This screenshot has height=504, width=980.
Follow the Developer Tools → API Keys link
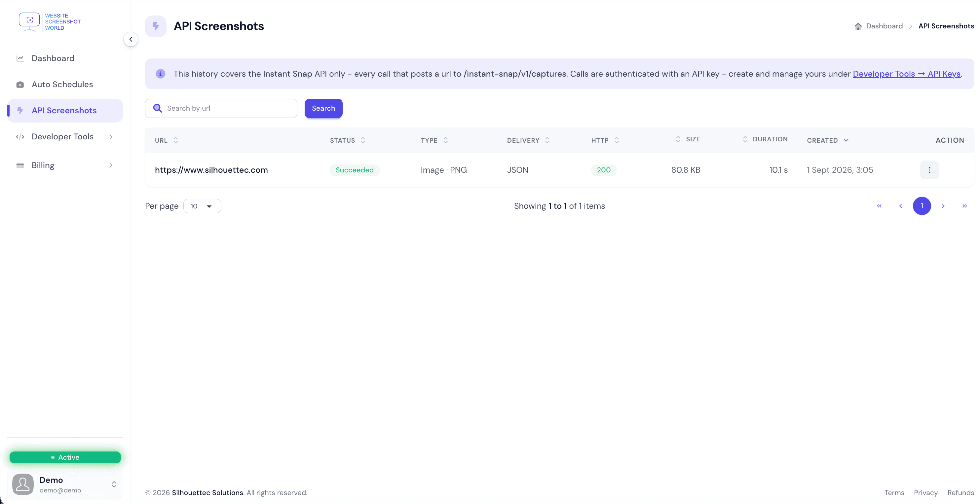(907, 74)
